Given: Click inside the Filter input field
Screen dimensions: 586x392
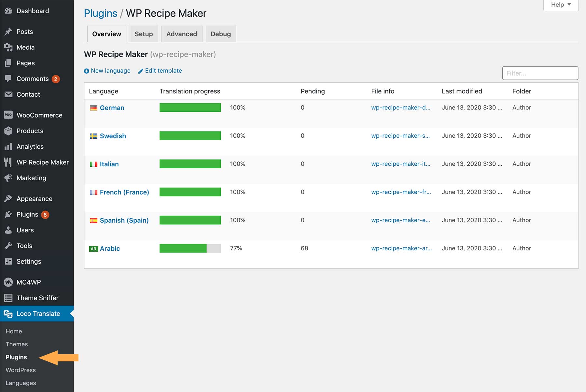Looking at the screenshot, I should [540, 73].
